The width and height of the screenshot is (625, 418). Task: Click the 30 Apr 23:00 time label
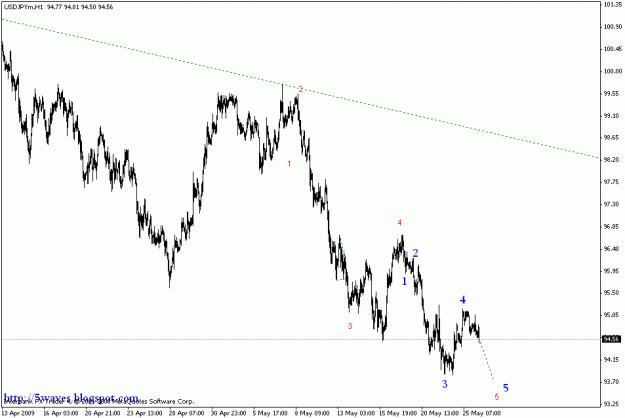pos(228,413)
